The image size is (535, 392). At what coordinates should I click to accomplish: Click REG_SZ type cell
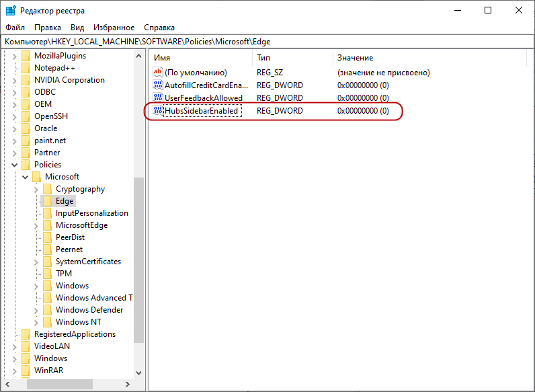click(x=270, y=73)
